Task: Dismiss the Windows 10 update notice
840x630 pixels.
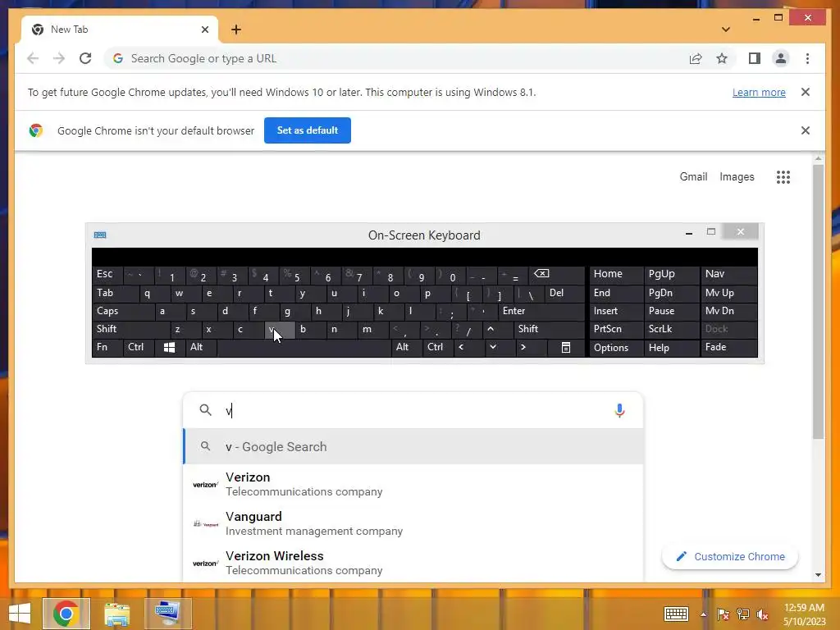Action: point(806,92)
